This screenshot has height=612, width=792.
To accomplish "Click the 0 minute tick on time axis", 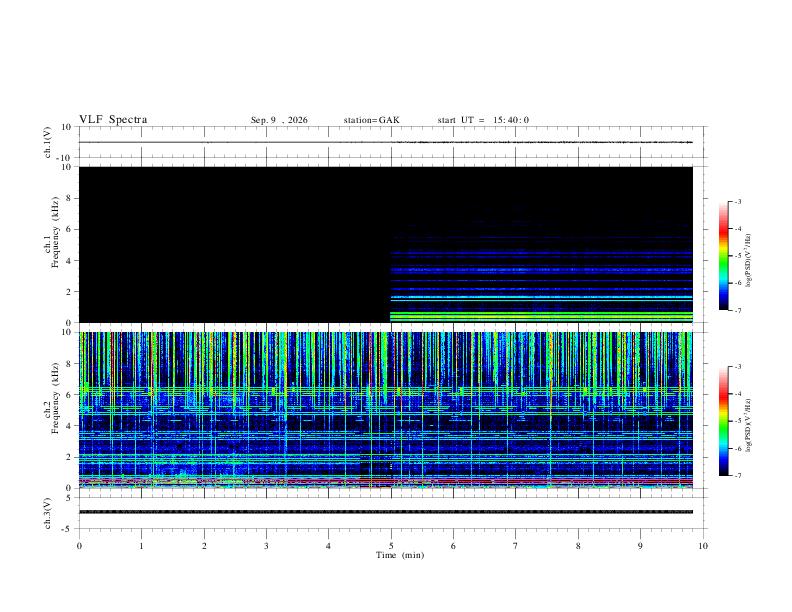I will point(79,546).
